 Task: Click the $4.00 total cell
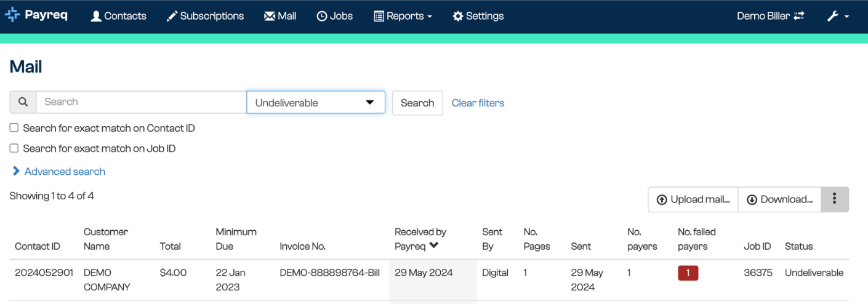point(173,273)
